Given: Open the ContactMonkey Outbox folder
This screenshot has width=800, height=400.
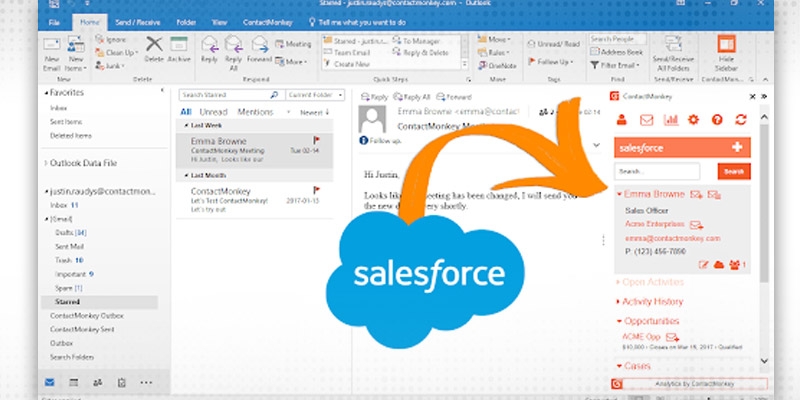Looking at the screenshot, I should [87, 316].
